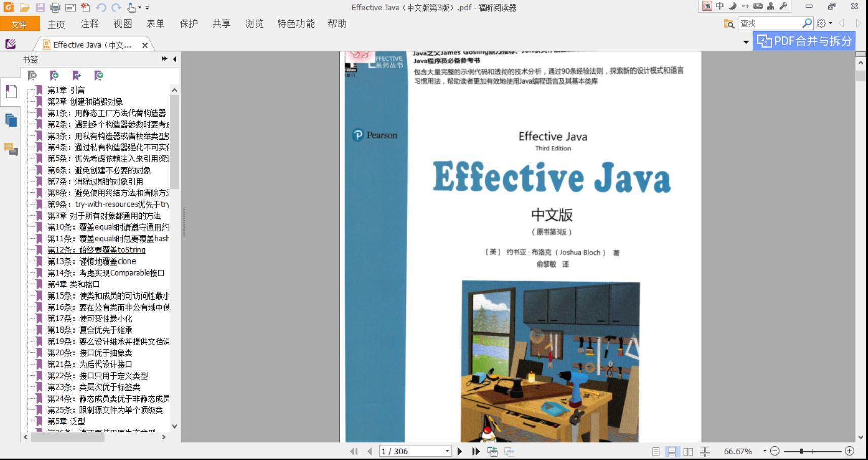Undo last action with the undo arrow
The image size is (868, 460).
[x=101, y=7]
